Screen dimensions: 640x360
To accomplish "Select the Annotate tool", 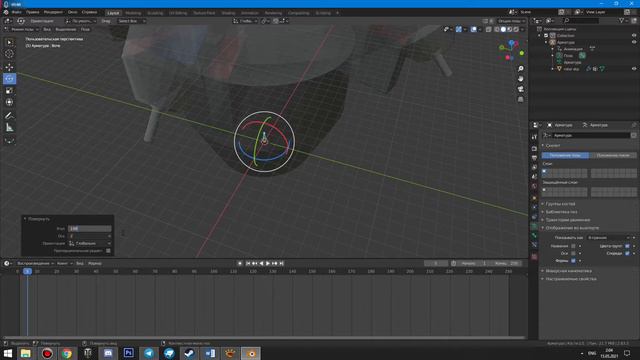I will 9,116.
